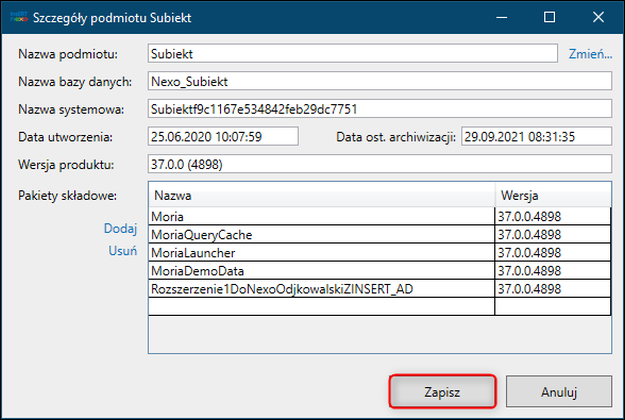Select the MoriaDemoData package row
This screenshot has height=420, width=625.
[x=321, y=271]
